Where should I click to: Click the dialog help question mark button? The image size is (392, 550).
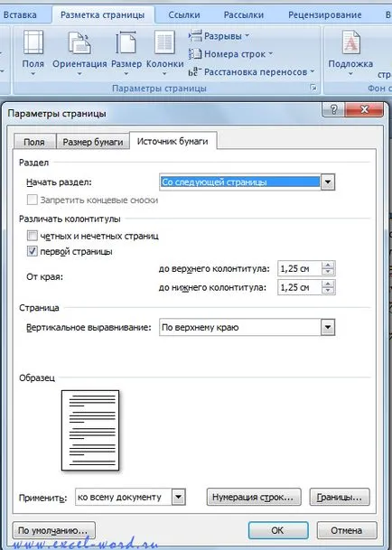[333, 109]
